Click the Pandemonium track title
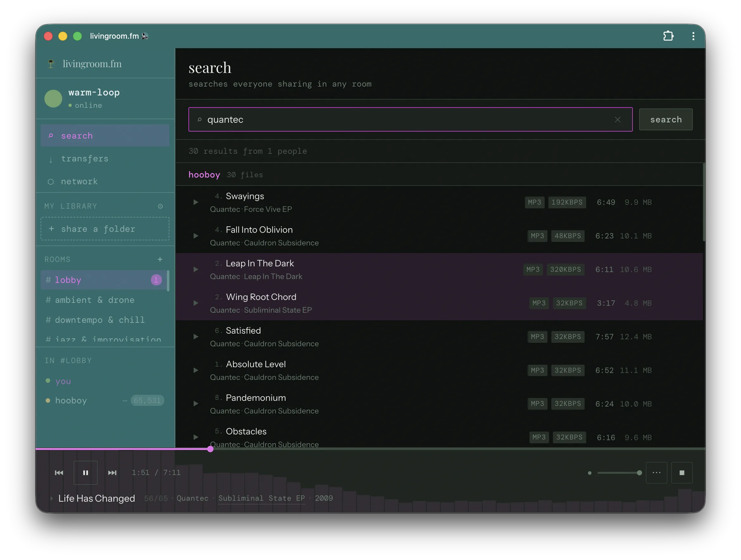 click(x=256, y=398)
